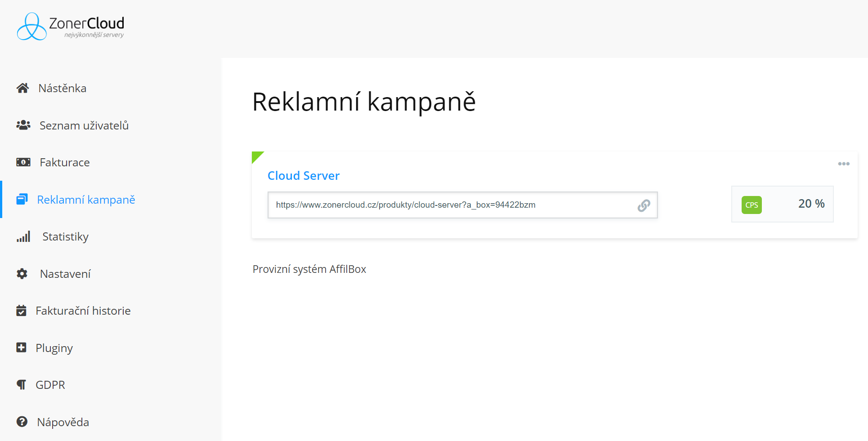The width and height of the screenshot is (868, 441).
Task: Open GDPR section
Action: click(50, 385)
